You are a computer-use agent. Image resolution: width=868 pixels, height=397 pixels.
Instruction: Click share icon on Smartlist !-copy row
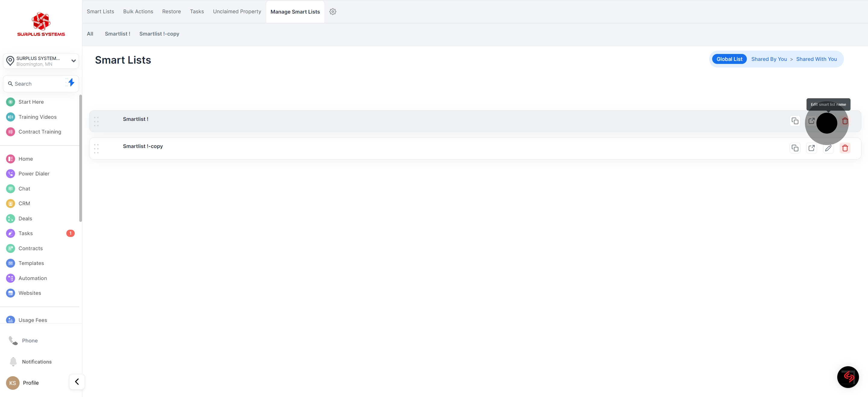tap(811, 148)
